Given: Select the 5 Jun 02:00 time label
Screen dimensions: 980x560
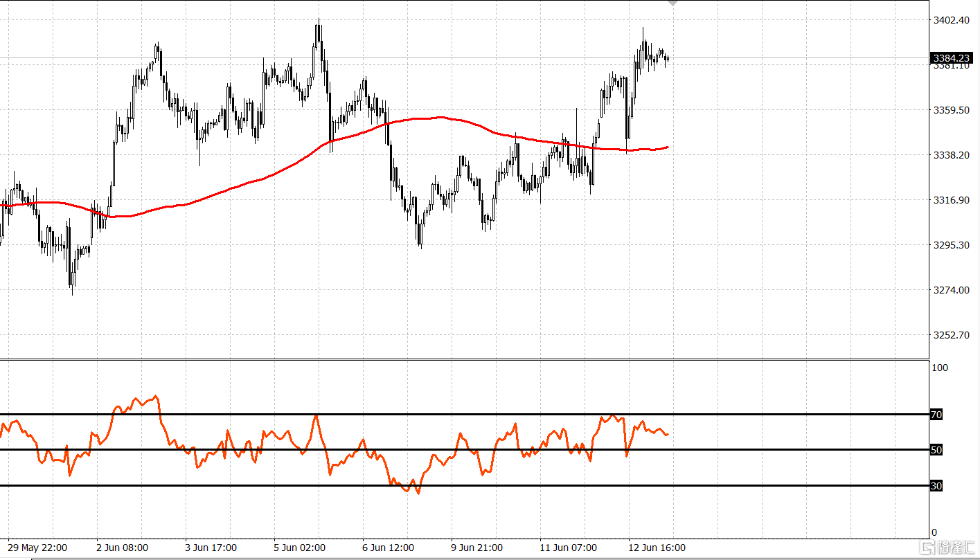Looking at the screenshot, I should click(x=299, y=548).
